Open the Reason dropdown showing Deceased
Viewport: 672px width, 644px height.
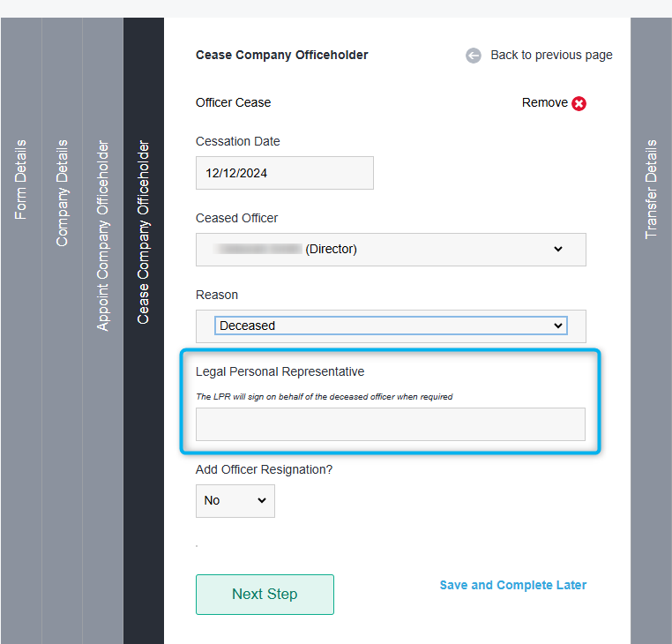click(x=391, y=326)
